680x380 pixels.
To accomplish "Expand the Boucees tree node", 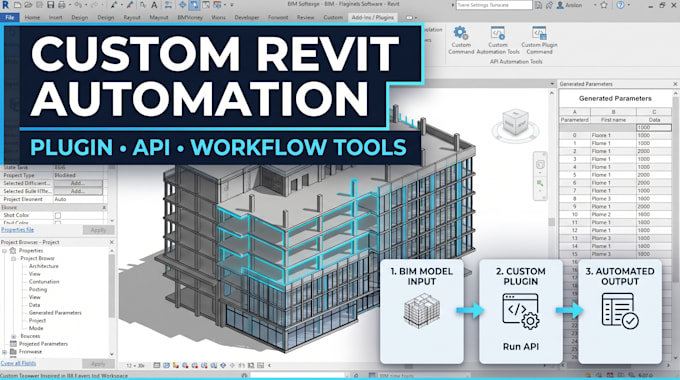I will 13,336.
